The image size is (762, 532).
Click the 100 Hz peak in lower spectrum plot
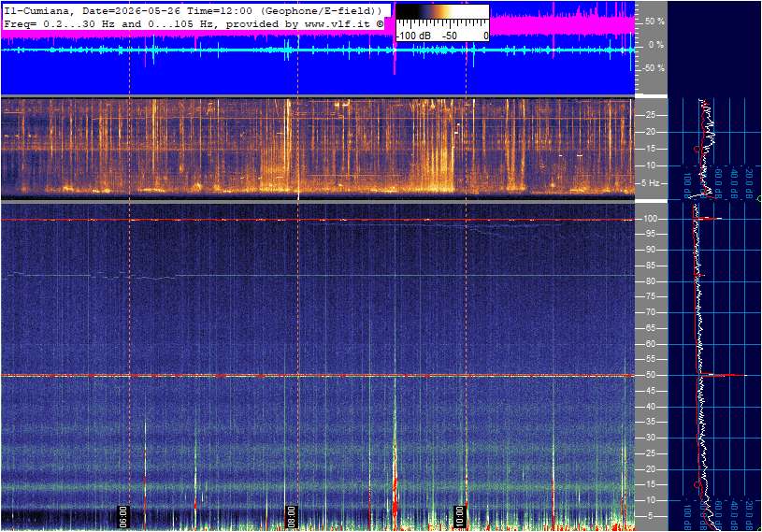pyautogui.click(x=710, y=219)
